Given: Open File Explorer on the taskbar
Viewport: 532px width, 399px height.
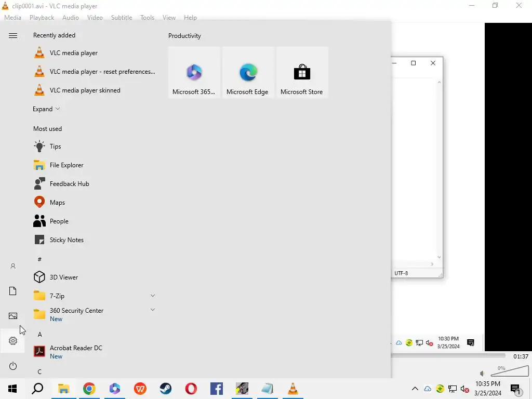Looking at the screenshot, I should (x=64, y=389).
